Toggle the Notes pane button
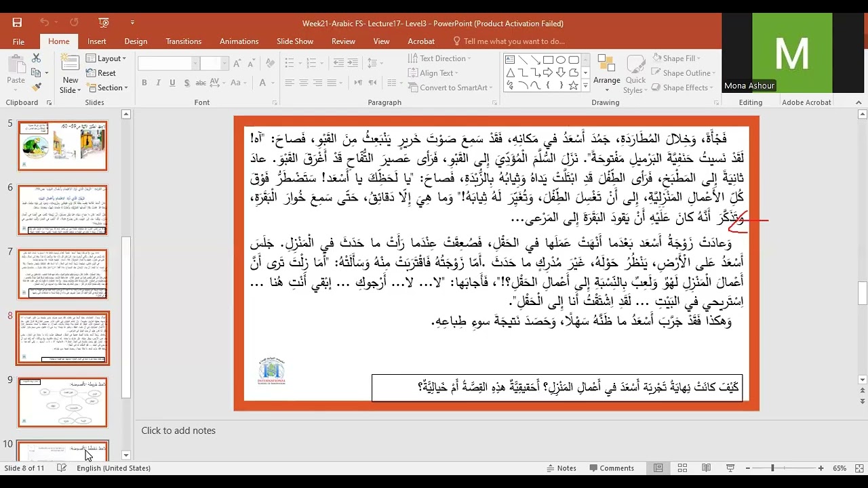Screen dimensions: 868x488 tap(560, 468)
